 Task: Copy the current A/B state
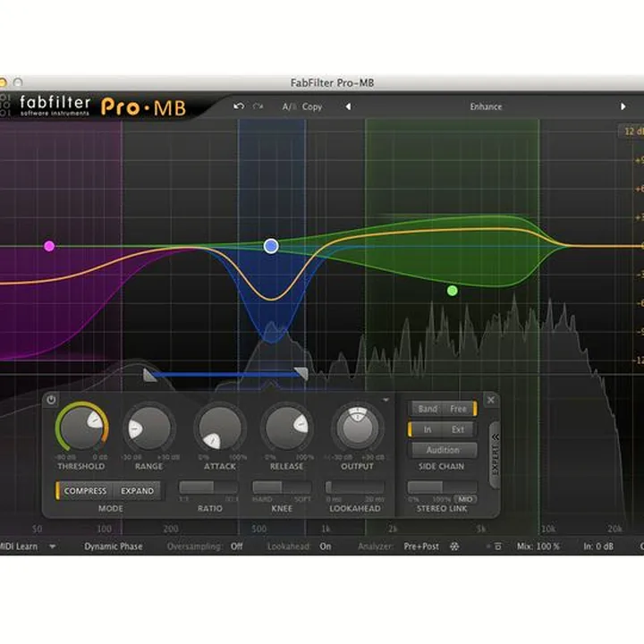coord(312,106)
